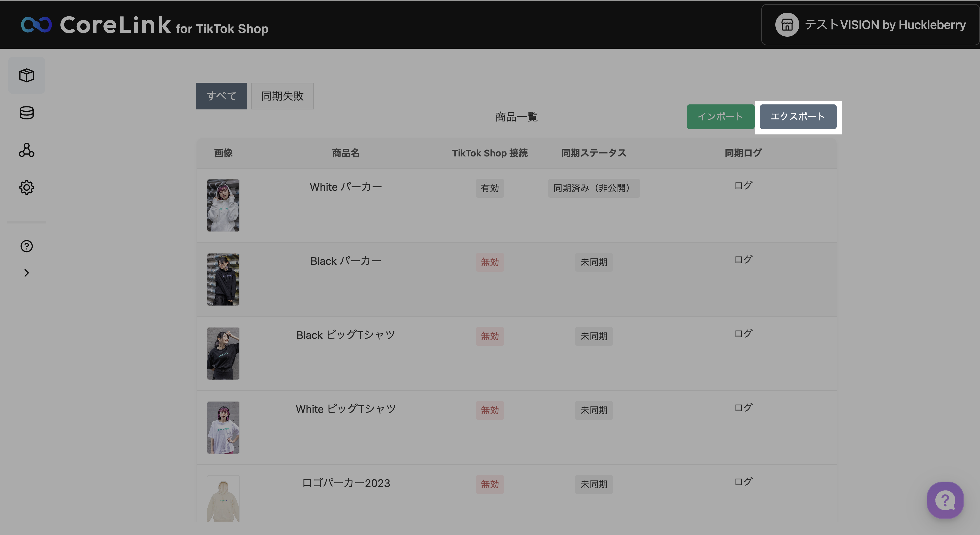Open the purple chat support bubble

[945, 500]
